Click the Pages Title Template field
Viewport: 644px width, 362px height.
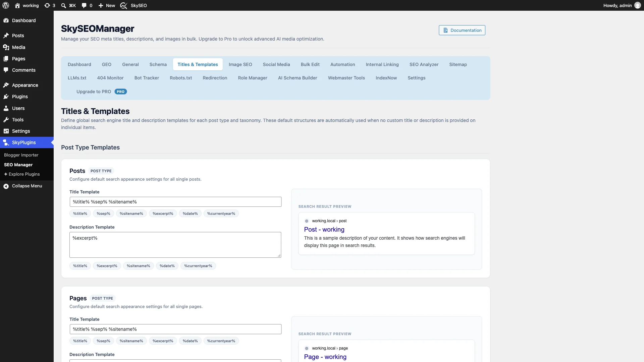[175, 329]
